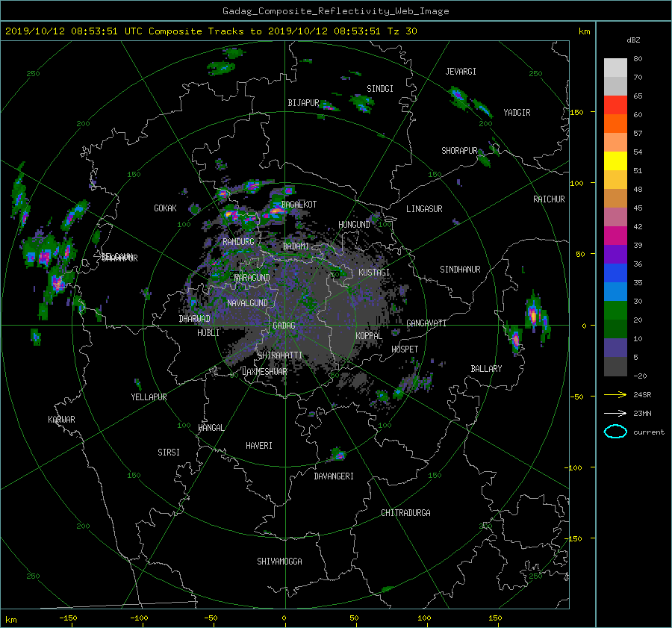The height and width of the screenshot is (628, 672).
Task: Select the 51 dBZ yellow color swatch
Action: (615, 161)
